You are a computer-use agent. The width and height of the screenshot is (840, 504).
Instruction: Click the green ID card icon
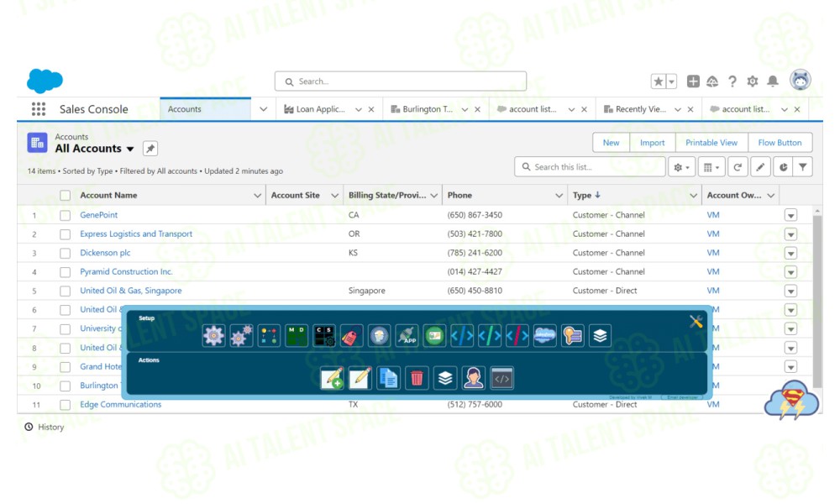[x=434, y=336]
